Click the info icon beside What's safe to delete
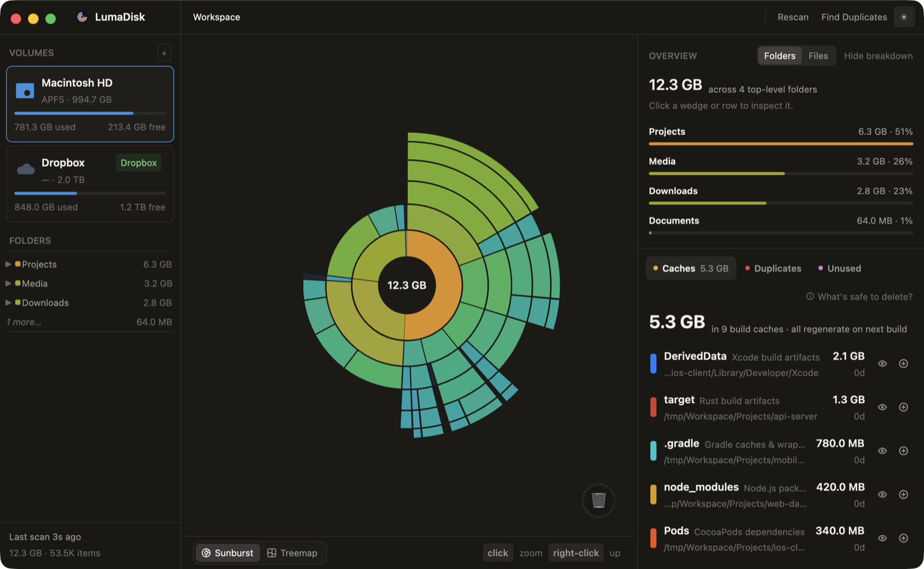Screen dimensions: 924x569 pyautogui.click(x=810, y=297)
